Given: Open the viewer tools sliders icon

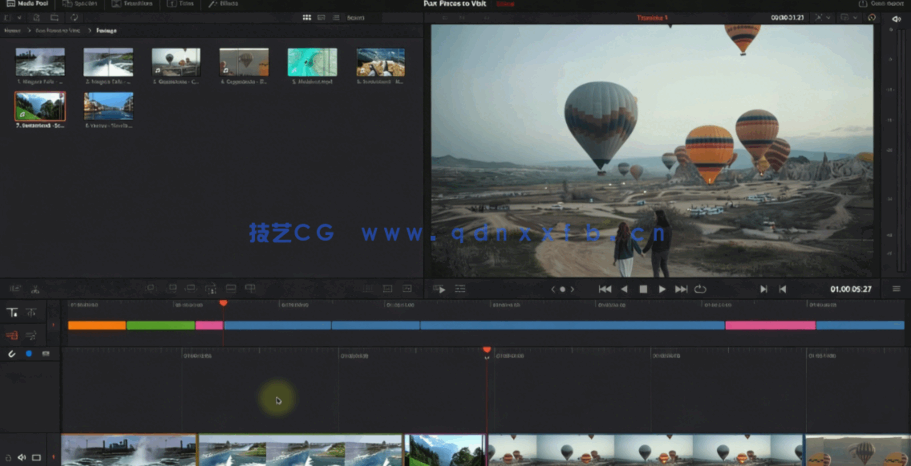Looking at the screenshot, I should [460, 289].
